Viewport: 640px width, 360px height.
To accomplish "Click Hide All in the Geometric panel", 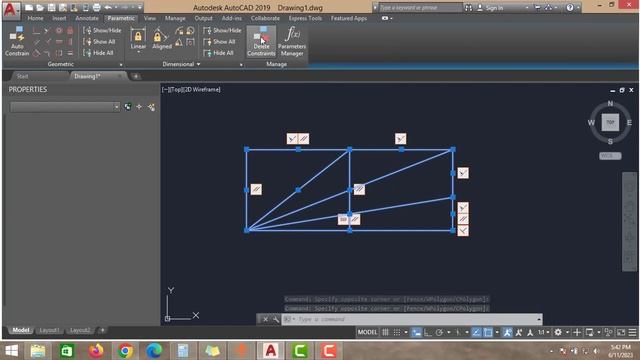I will [x=98, y=53].
